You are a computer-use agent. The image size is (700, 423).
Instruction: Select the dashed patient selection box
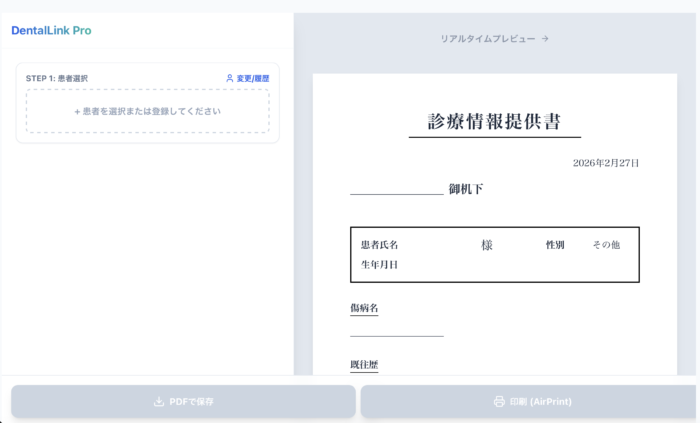point(147,111)
